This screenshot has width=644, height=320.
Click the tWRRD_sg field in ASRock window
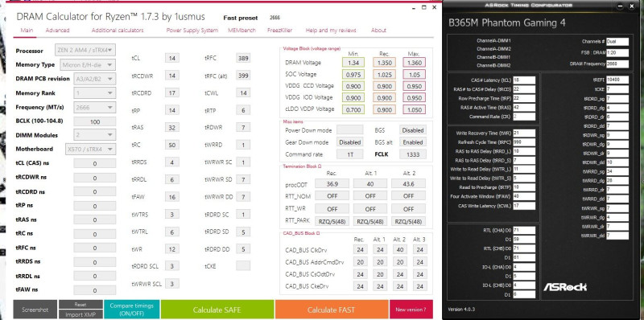click(617, 171)
